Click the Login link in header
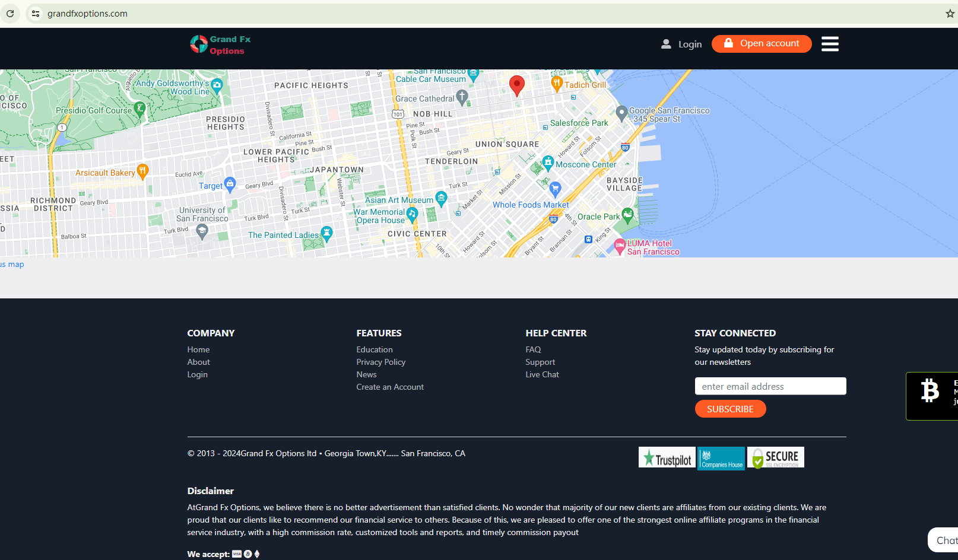Viewport: 958px width, 560px height. point(681,44)
